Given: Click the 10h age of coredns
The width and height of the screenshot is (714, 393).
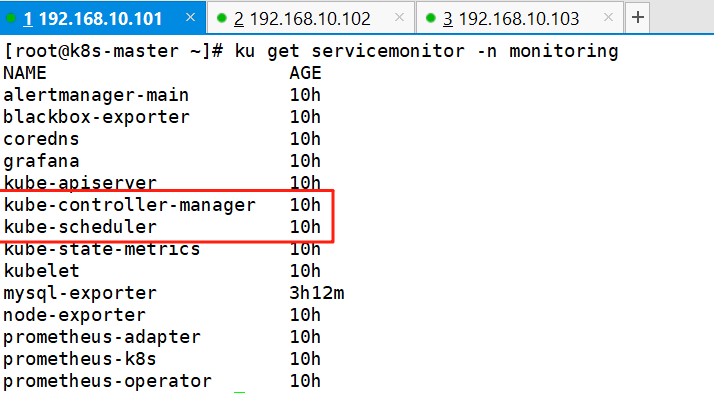Looking at the screenshot, I should (x=305, y=139).
